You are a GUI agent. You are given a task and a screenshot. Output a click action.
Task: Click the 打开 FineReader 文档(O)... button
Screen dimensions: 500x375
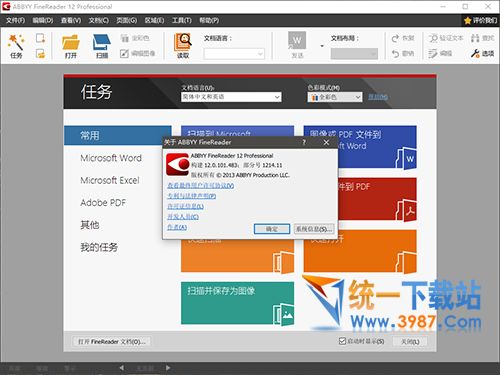111,342
